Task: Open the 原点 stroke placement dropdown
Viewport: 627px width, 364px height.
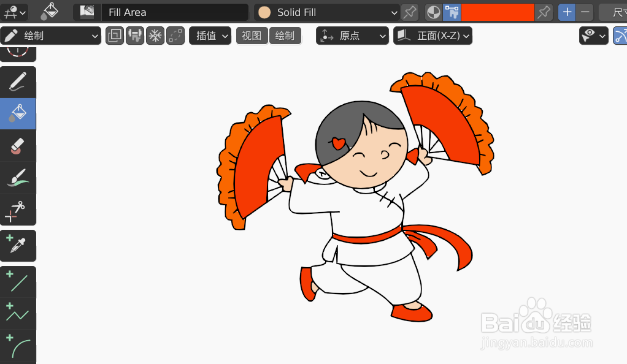Action: coord(352,36)
